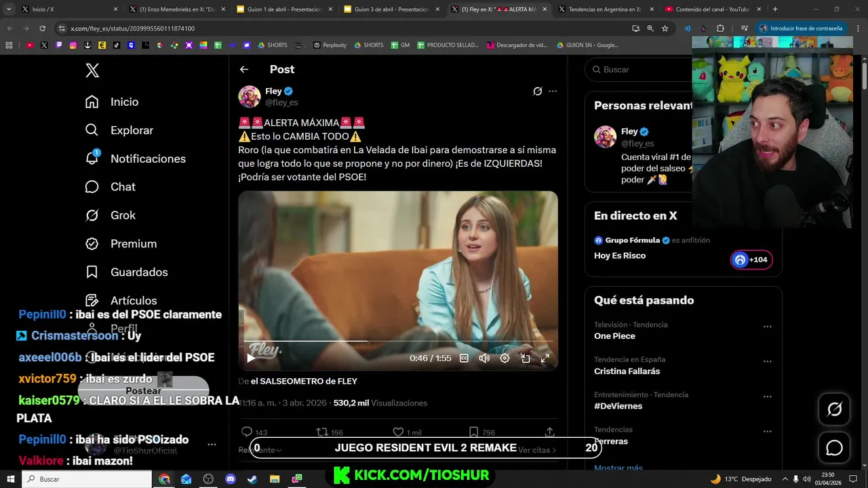
Task: Open options for Ferreras trend
Action: pyautogui.click(x=767, y=431)
